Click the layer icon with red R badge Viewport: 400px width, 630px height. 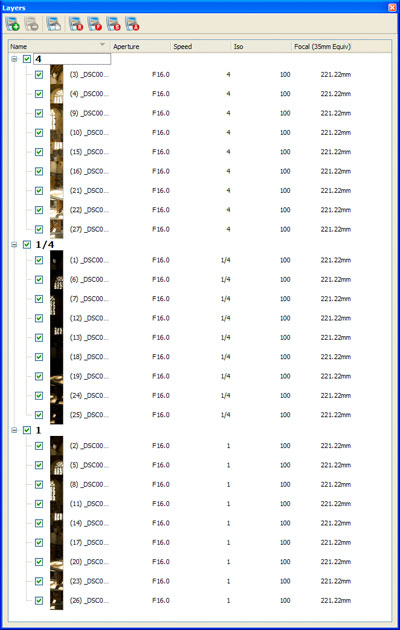click(x=76, y=24)
